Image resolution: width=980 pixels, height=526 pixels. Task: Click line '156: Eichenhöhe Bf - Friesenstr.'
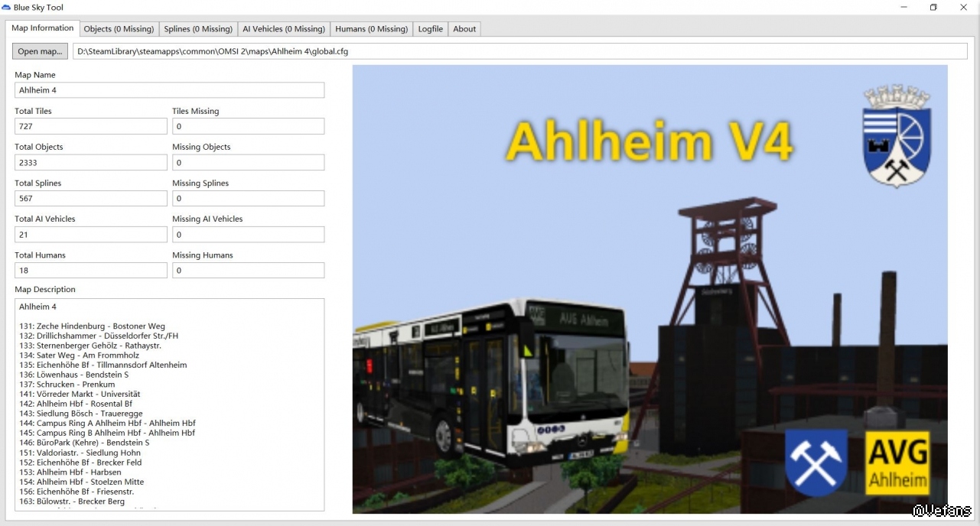tap(77, 492)
